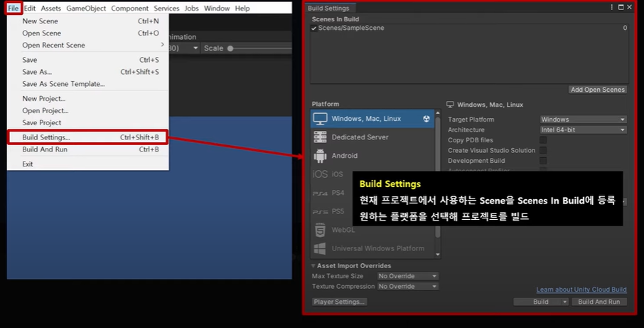
Task: Maximize the Build Settings window
Action: pyautogui.click(x=621, y=7)
